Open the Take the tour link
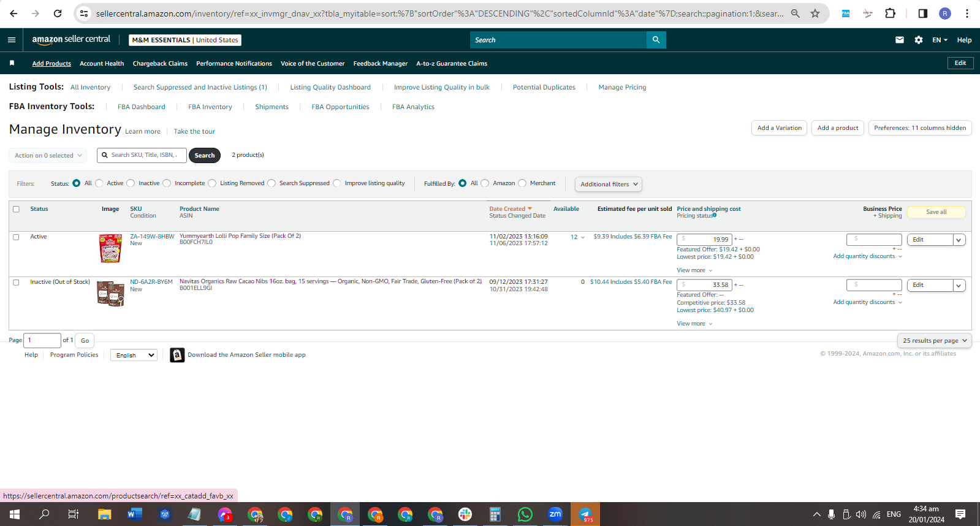 pos(194,131)
